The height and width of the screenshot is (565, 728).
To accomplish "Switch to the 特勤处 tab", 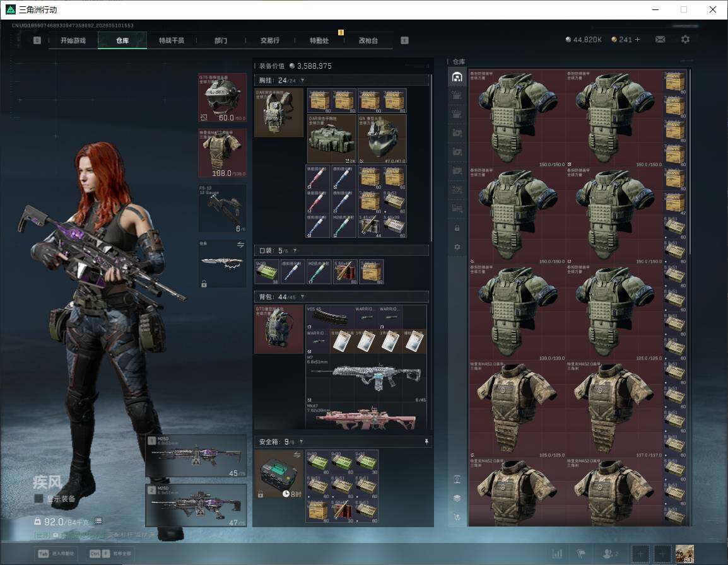I will [x=319, y=40].
